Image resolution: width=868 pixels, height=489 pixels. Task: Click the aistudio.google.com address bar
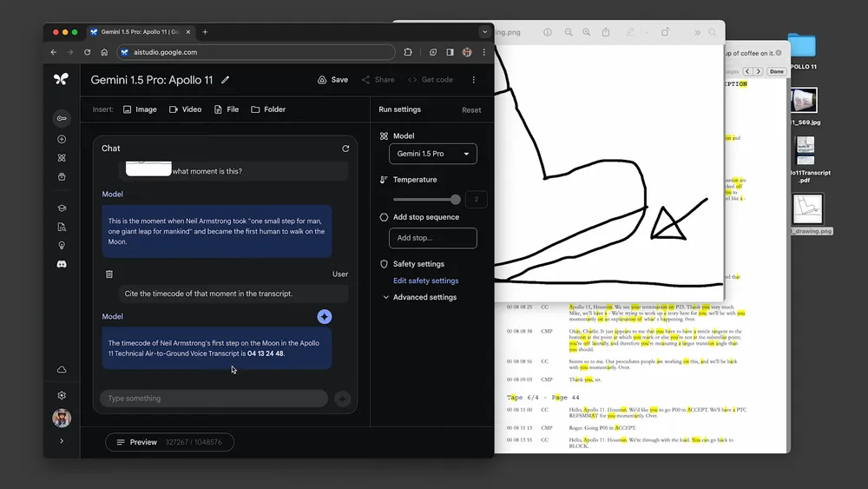[x=256, y=52]
